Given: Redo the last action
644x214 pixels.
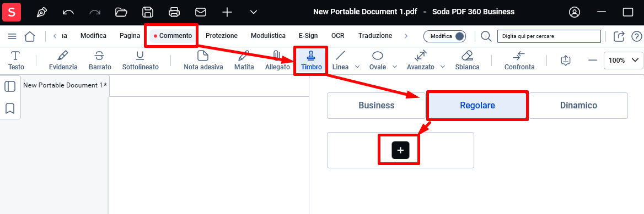Looking at the screenshot, I should point(95,12).
